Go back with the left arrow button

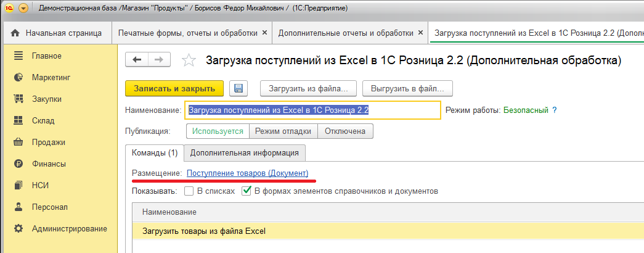point(136,60)
